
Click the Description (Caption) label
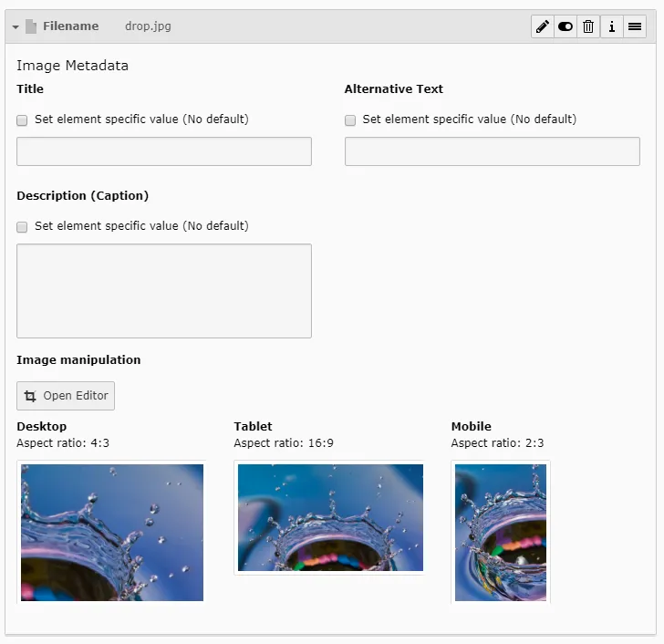coord(83,195)
